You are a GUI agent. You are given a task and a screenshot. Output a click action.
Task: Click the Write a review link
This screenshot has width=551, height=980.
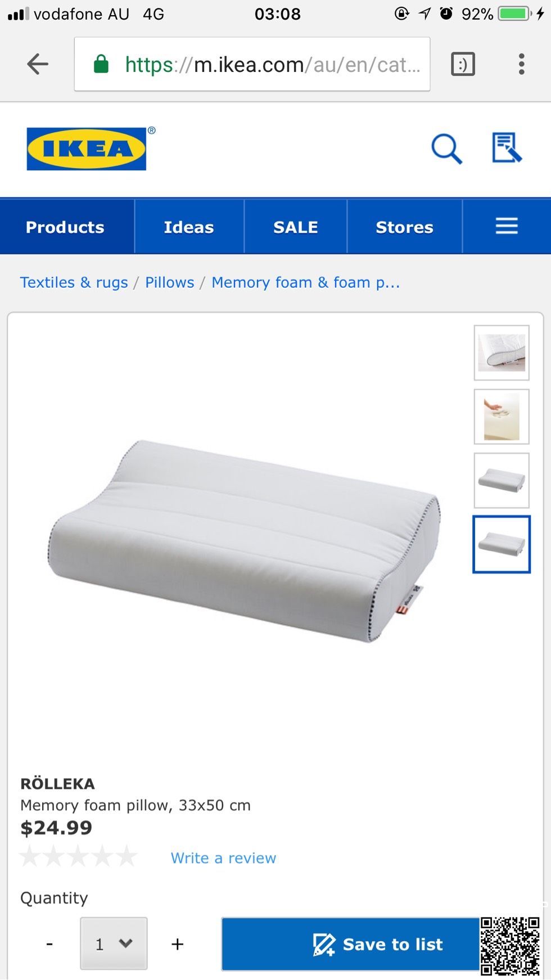click(x=223, y=858)
